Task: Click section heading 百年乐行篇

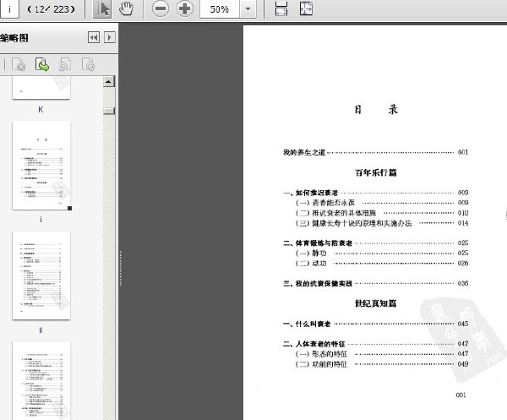Action: (376, 172)
